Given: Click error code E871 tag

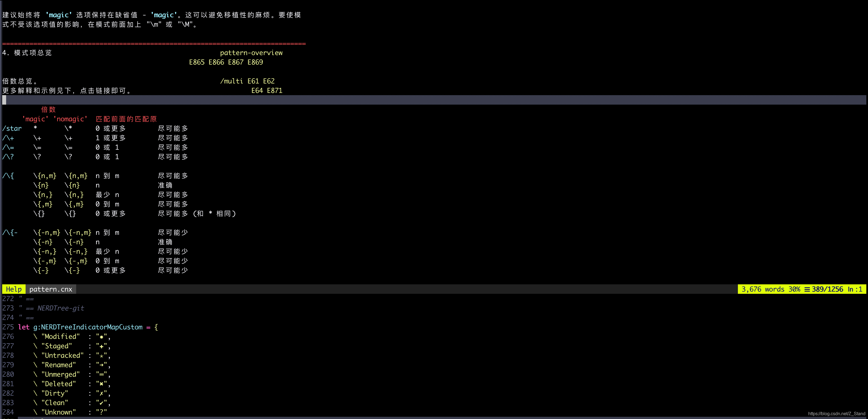Looking at the screenshot, I should 274,91.
